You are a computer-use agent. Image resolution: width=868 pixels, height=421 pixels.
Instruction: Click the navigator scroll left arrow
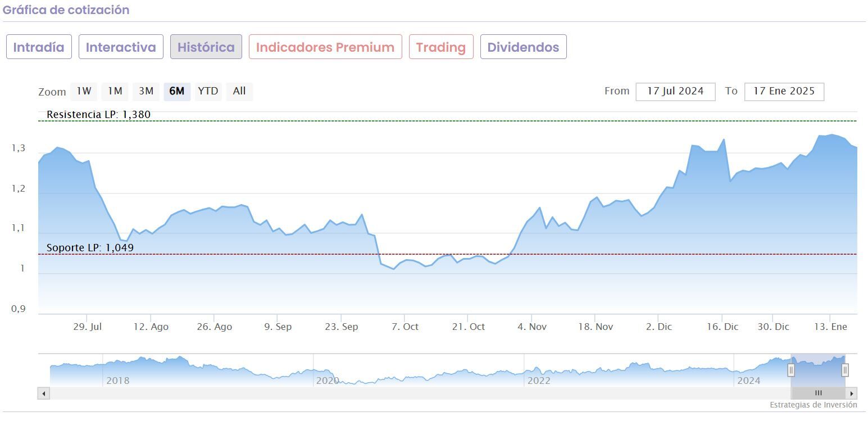[x=44, y=393]
